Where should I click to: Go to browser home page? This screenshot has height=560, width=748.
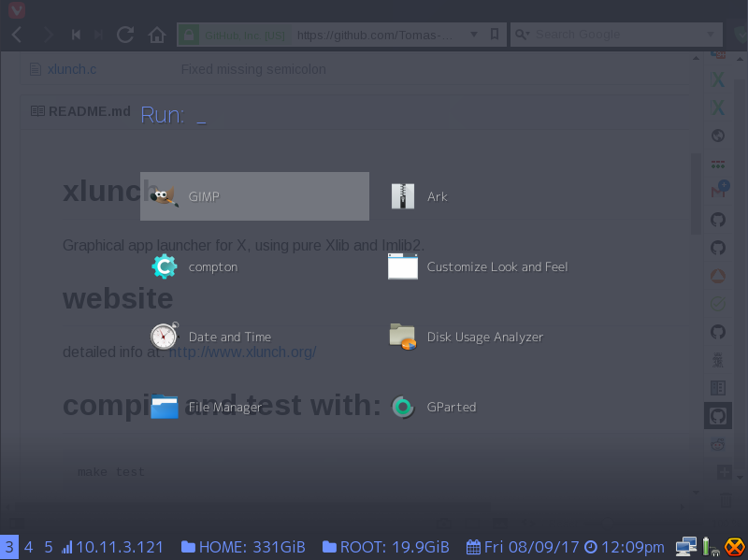point(156,35)
